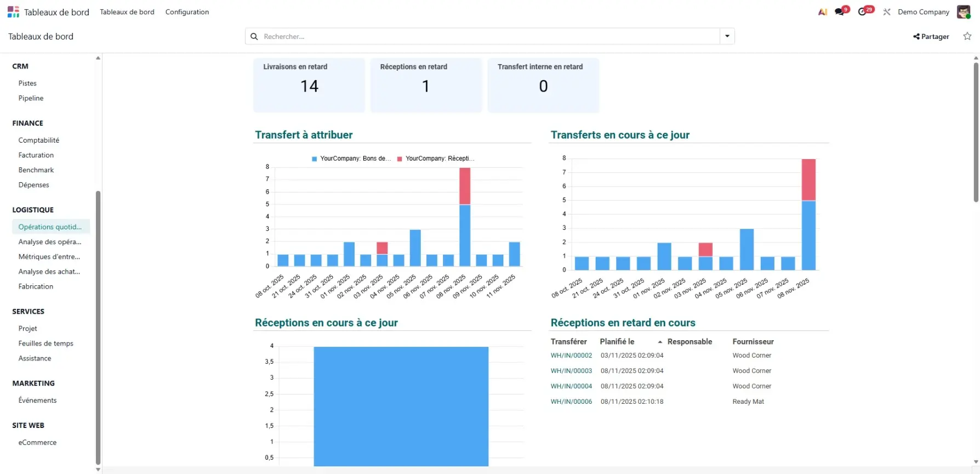Open the user avatar menu

coord(963,12)
